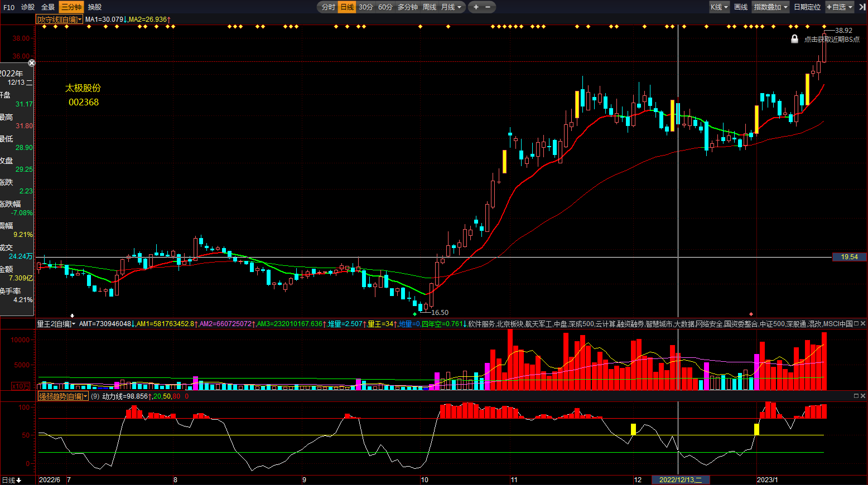Click 点击获取近期BS点 link
Screen dimensions: 868x485
pyautogui.click(x=832, y=40)
